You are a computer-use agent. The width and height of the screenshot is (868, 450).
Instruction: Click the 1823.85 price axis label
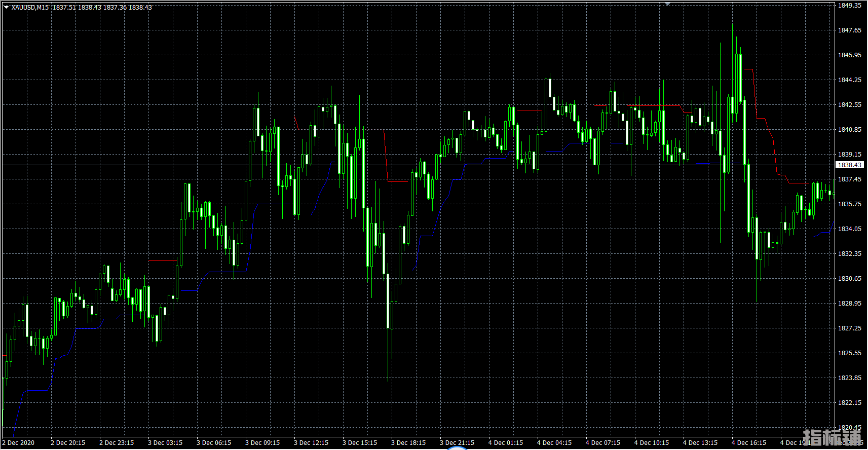849,378
